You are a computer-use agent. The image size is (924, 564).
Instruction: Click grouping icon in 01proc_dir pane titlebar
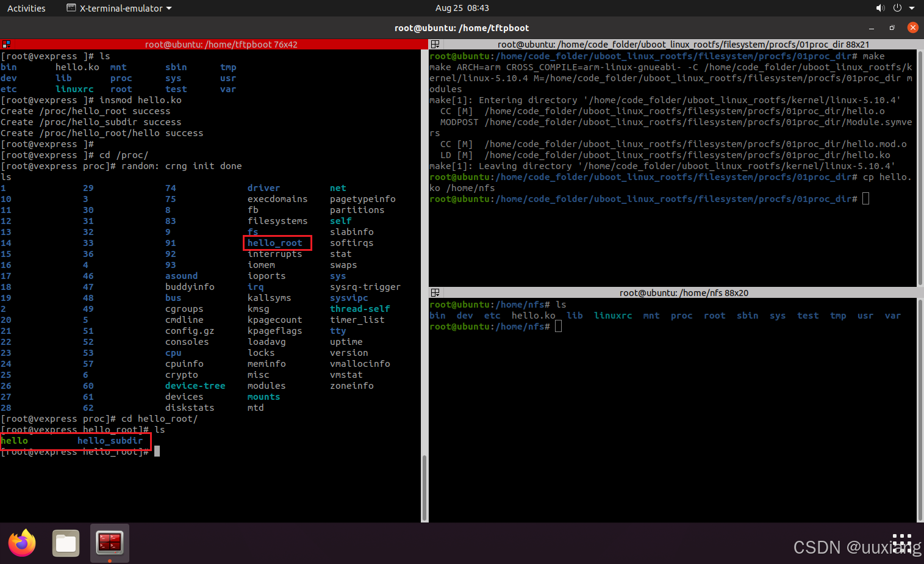[x=435, y=44]
